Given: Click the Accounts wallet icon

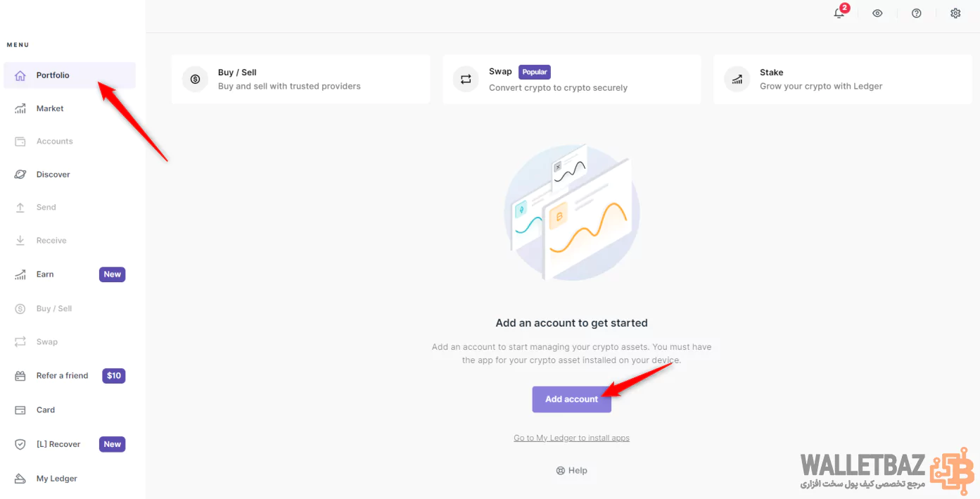Looking at the screenshot, I should point(20,141).
